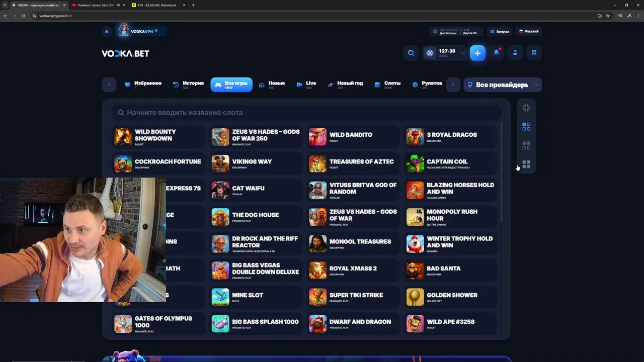Viewport: 644px width, 362px height.
Task: Open the Рулетка category tab
Action: 427,84
